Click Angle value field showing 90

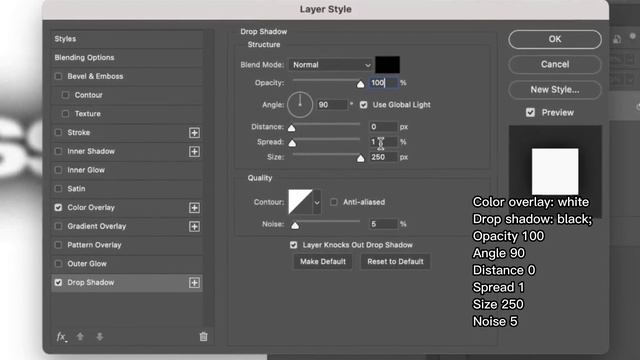[x=332, y=105]
